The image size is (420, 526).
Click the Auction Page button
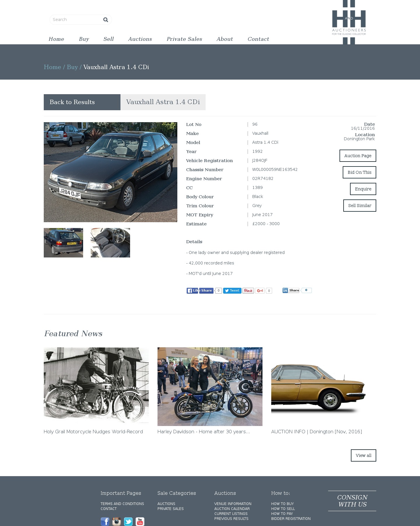pos(358,156)
